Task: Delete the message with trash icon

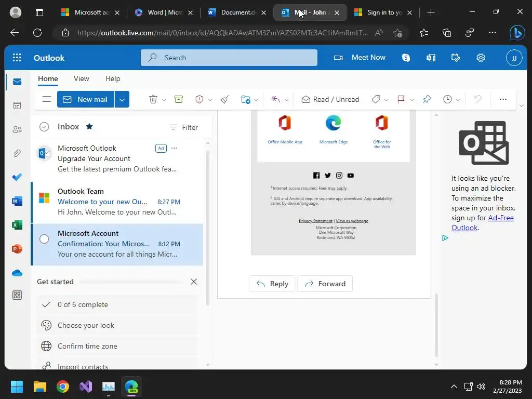Action: click(x=153, y=99)
